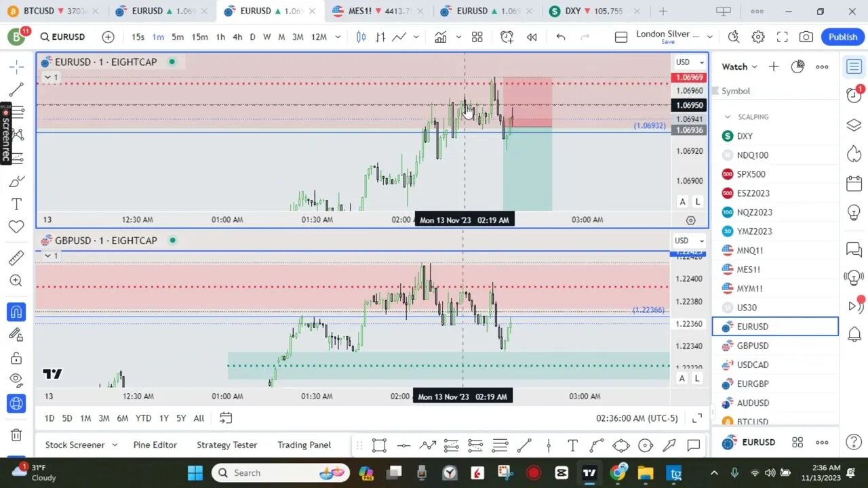Image resolution: width=868 pixels, height=488 pixels.
Task: Select the crosshair cursor tool
Action: [16, 66]
